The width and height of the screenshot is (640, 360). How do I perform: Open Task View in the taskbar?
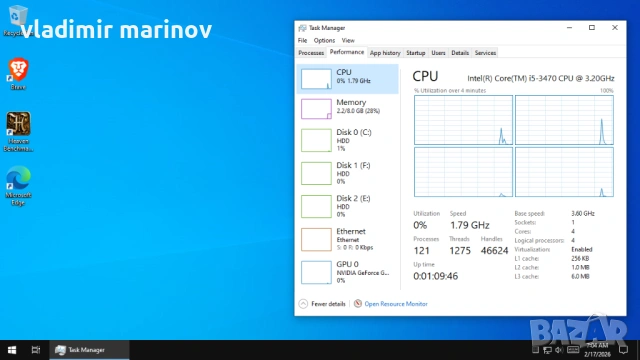(36, 350)
